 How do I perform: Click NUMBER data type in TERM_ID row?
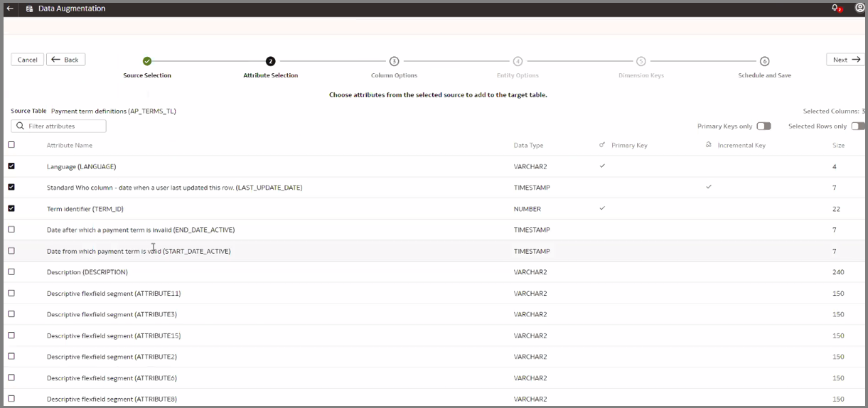pos(527,209)
